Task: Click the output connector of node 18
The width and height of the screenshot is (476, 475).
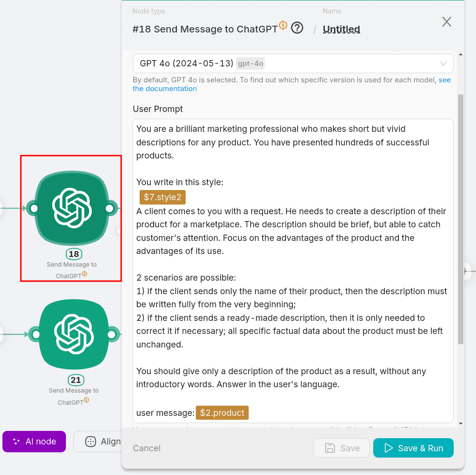Action: 110,208
